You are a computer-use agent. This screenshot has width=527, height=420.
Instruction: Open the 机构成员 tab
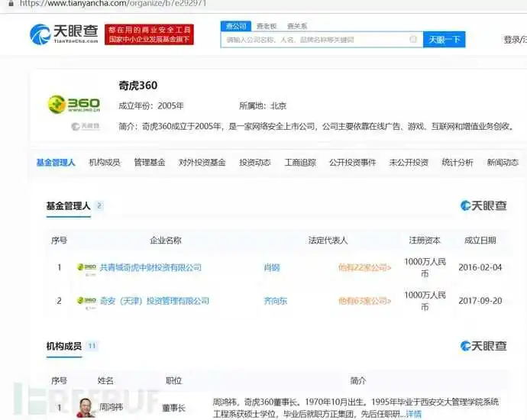click(x=105, y=163)
